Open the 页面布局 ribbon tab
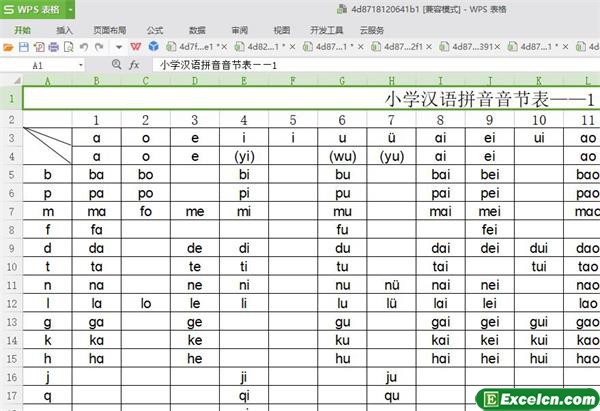Image resolution: width=600 pixels, height=411 pixels. point(110,30)
